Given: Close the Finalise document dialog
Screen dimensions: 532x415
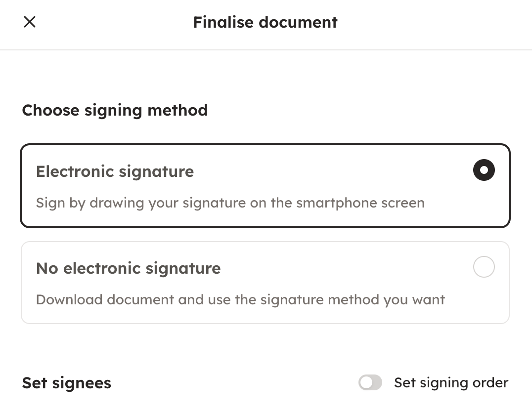Looking at the screenshot, I should 30,22.
